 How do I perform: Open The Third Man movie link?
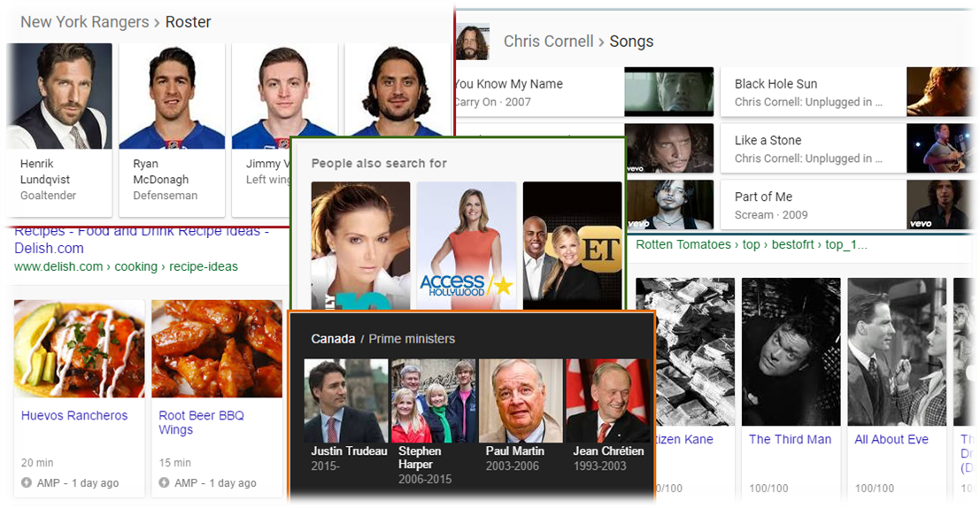pyautogui.click(x=790, y=440)
